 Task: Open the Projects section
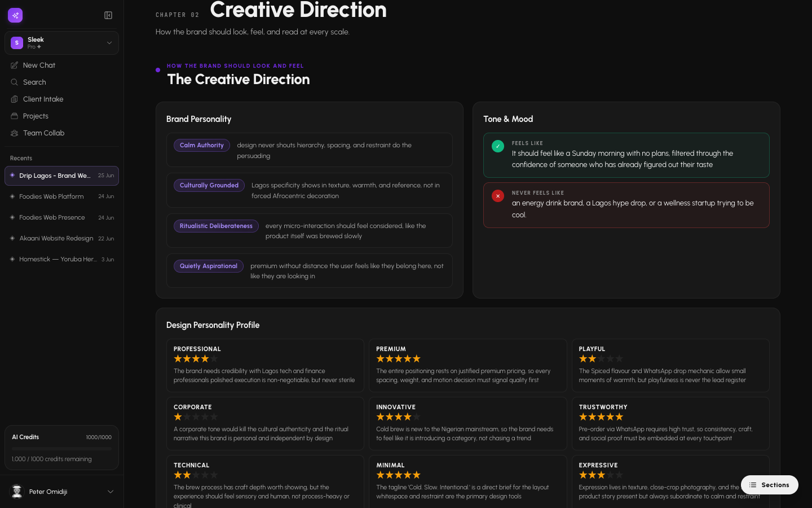coord(62,116)
